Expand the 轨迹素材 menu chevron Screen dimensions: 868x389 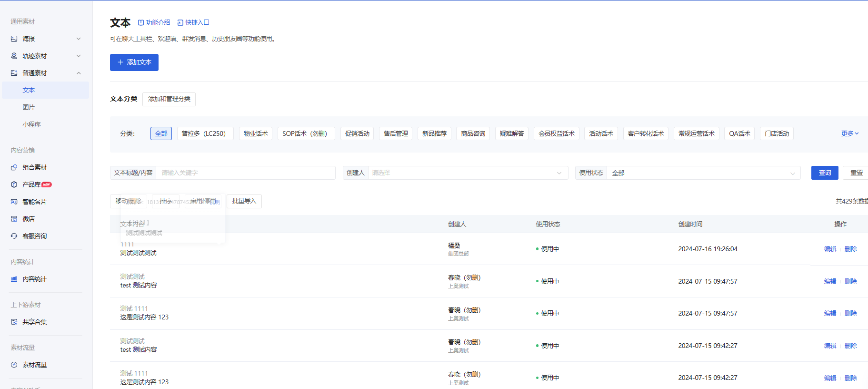(79, 56)
